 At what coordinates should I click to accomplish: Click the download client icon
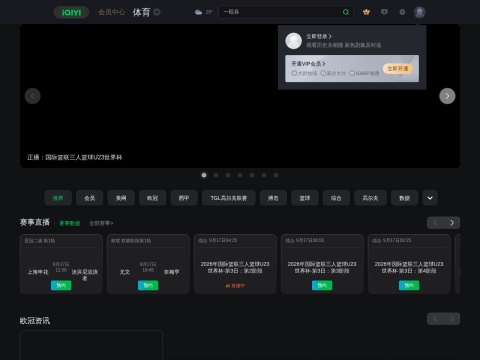click(384, 12)
